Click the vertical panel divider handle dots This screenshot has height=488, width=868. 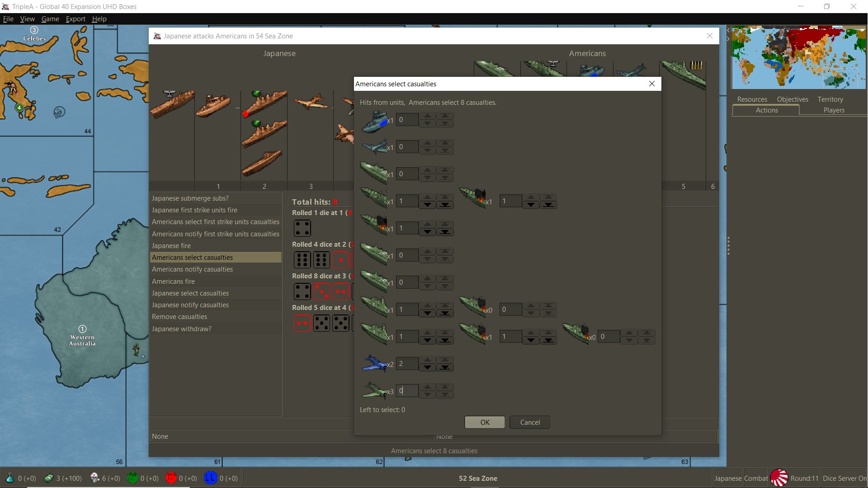pyautogui.click(x=728, y=246)
